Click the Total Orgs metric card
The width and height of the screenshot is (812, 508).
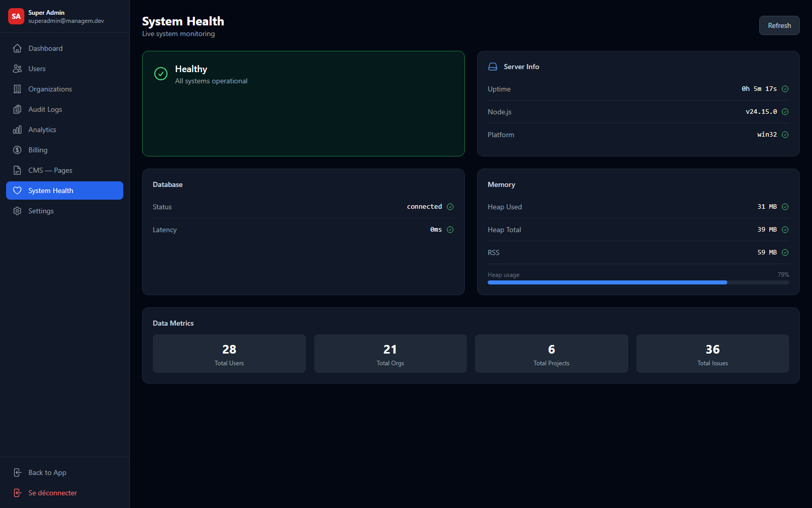pos(390,354)
